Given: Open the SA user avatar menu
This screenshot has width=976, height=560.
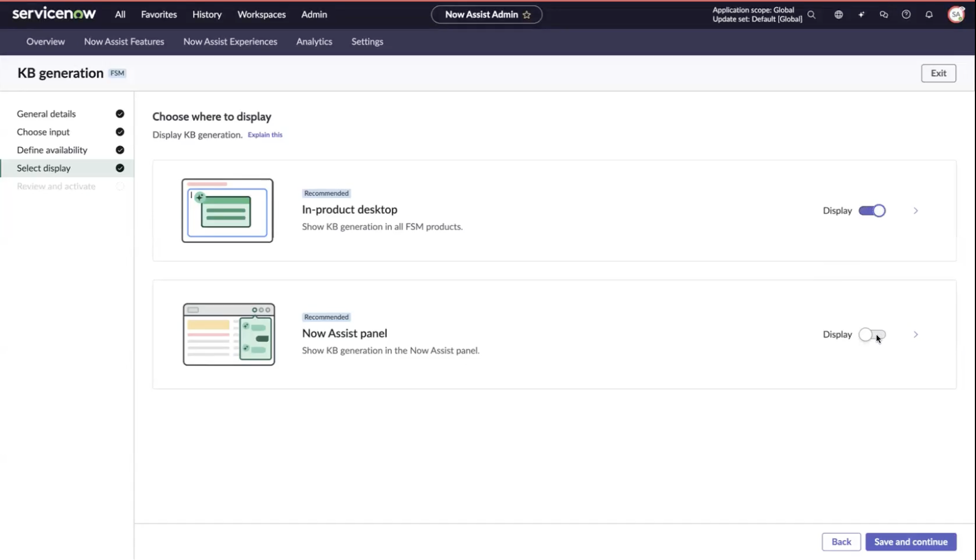Looking at the screenshot, I should pyautogui.click(x=956, y=15).
